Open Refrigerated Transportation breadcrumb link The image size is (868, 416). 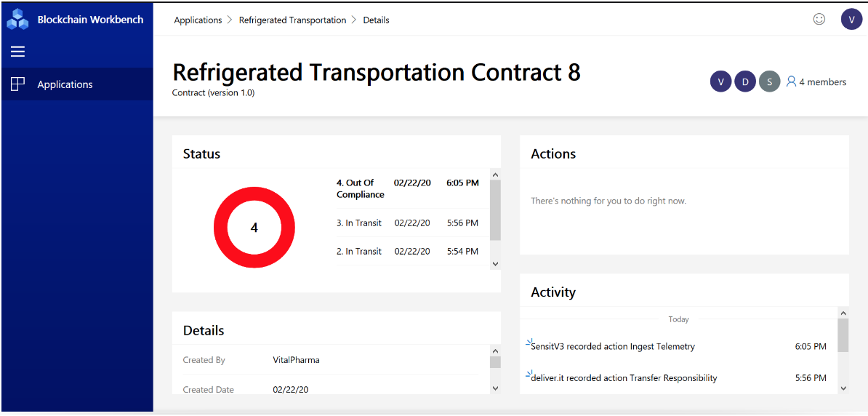[292, 20]
